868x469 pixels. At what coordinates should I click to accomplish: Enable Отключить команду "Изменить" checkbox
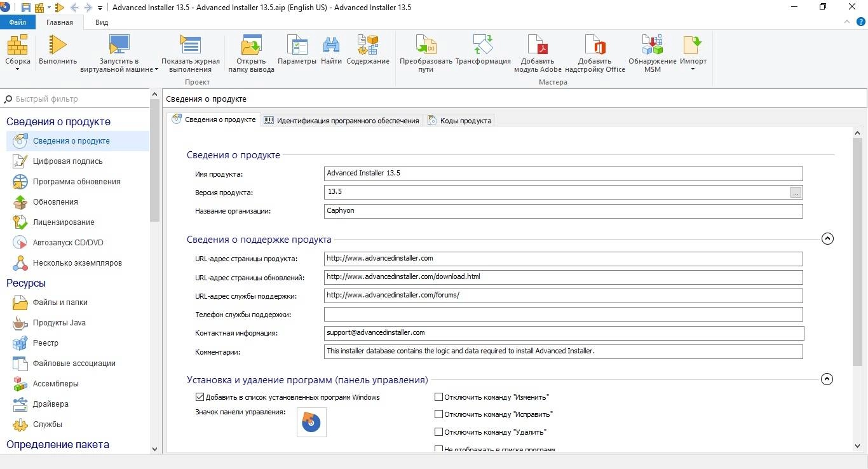coord(438,397)
